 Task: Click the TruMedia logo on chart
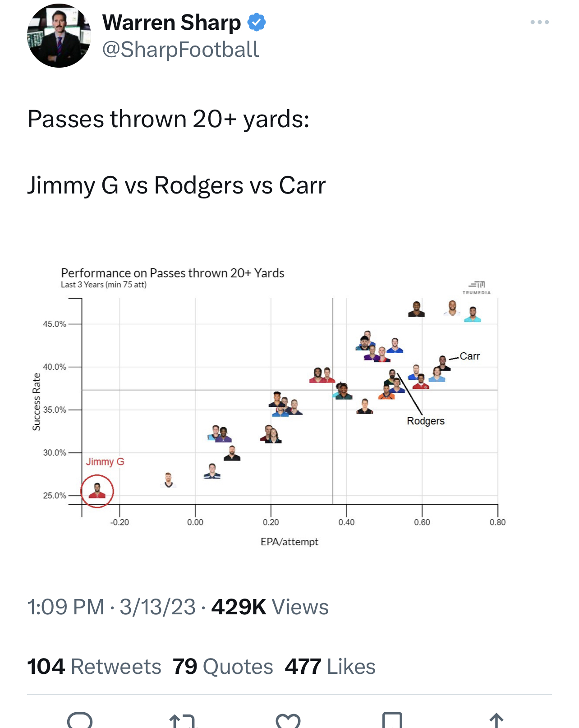(x=477, y=288)
